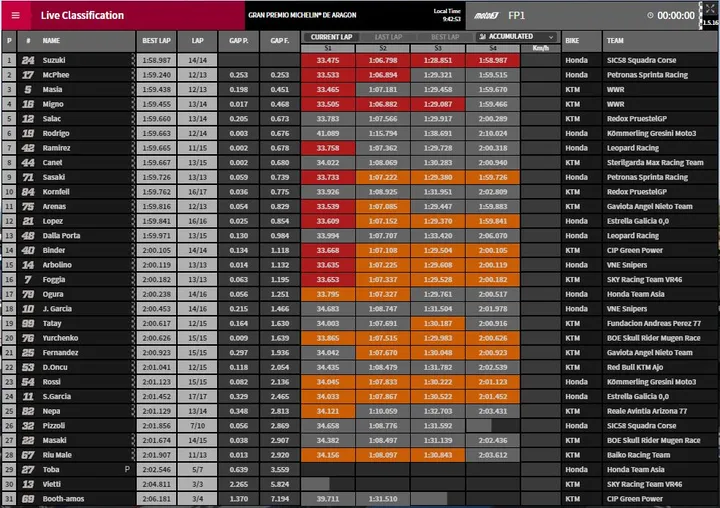The height and width of the screenshot is (508, 720).
Task: Click the S3 sector header
Action: click(438, 48)
